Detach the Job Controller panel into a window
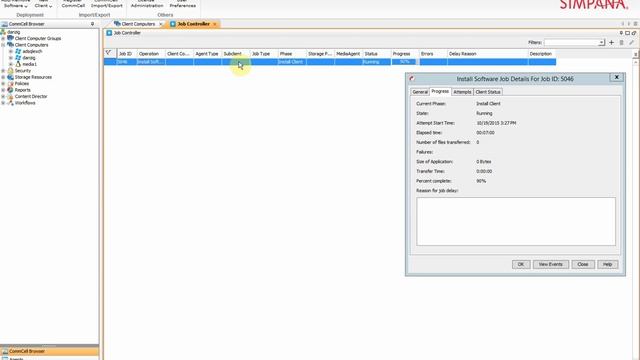The width and height of the screenshot is (640, 360). coord(633,33)
